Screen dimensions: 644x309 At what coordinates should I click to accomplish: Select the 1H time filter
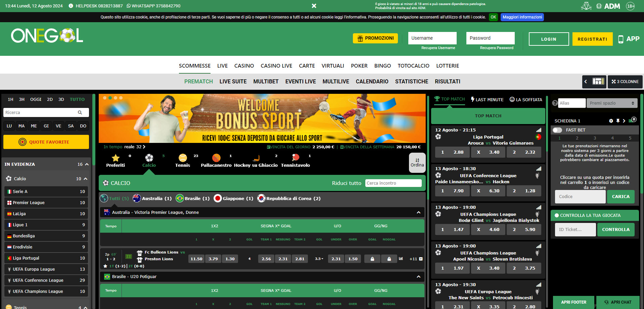point(10,99)
